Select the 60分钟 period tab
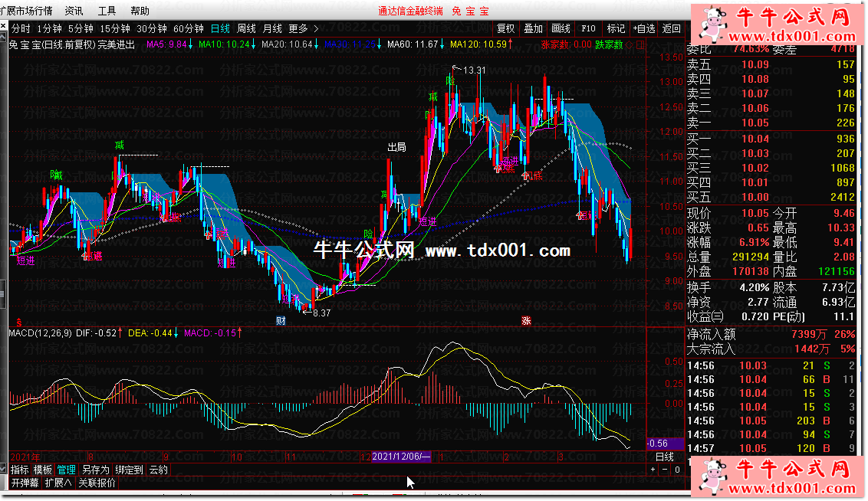Viewport: 868px width, 501px height. point(188,29)
